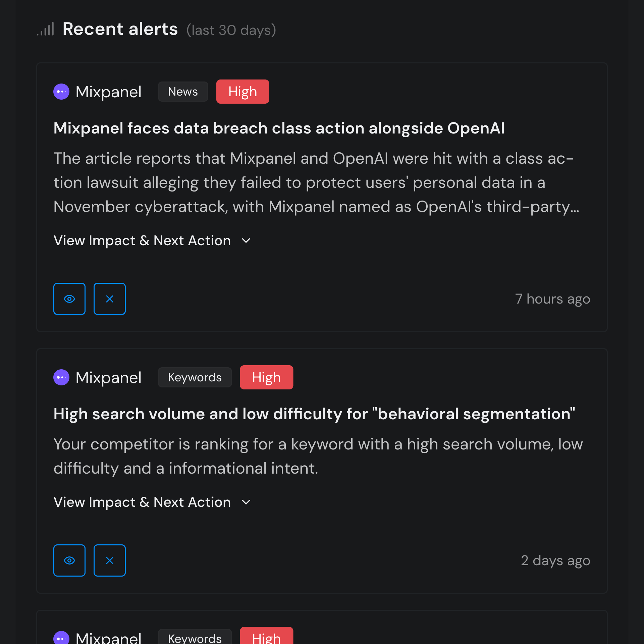Expand View Impact & Next Action for data breach alert
Screen dimensions: 644x644
pos(142,240)
